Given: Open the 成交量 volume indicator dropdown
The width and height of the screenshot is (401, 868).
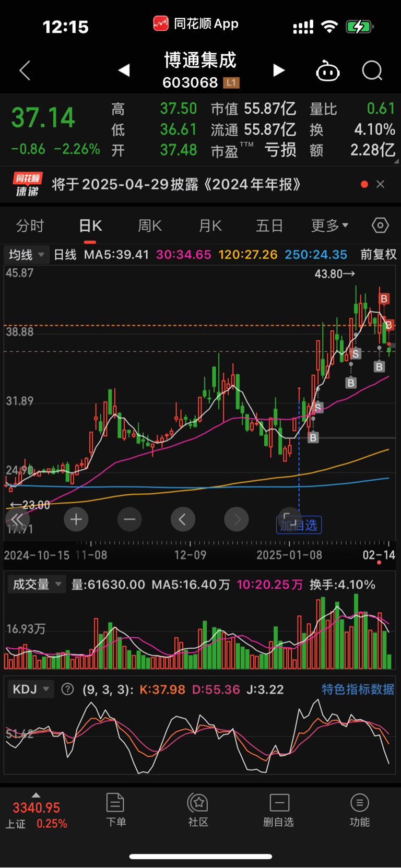Looking at the screenshot, I should [x=36, y=584].
